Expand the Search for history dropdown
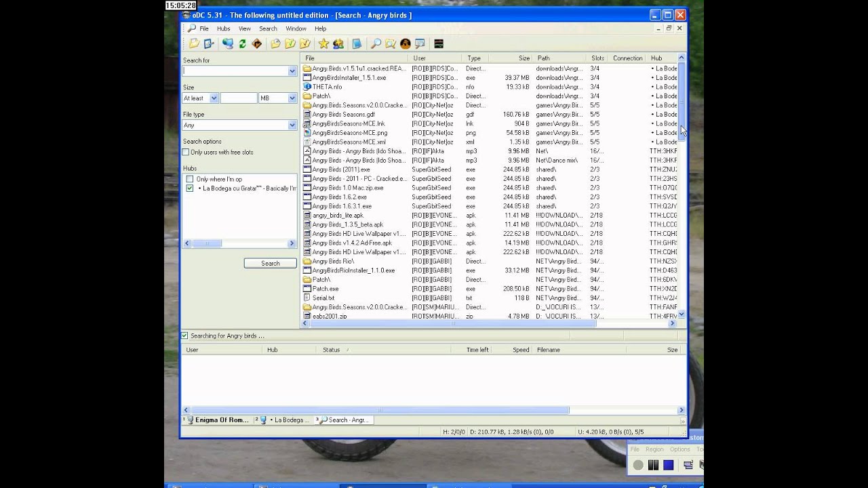Image resolution: width=868 pixels, height=488 pixels. [x=292, y=71]
